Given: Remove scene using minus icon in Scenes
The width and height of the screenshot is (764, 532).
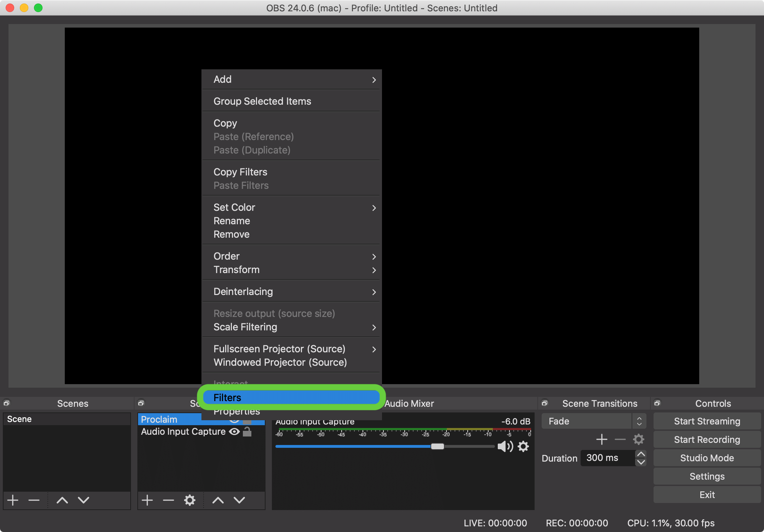Looking at the screenshot, I should [34, 500].
